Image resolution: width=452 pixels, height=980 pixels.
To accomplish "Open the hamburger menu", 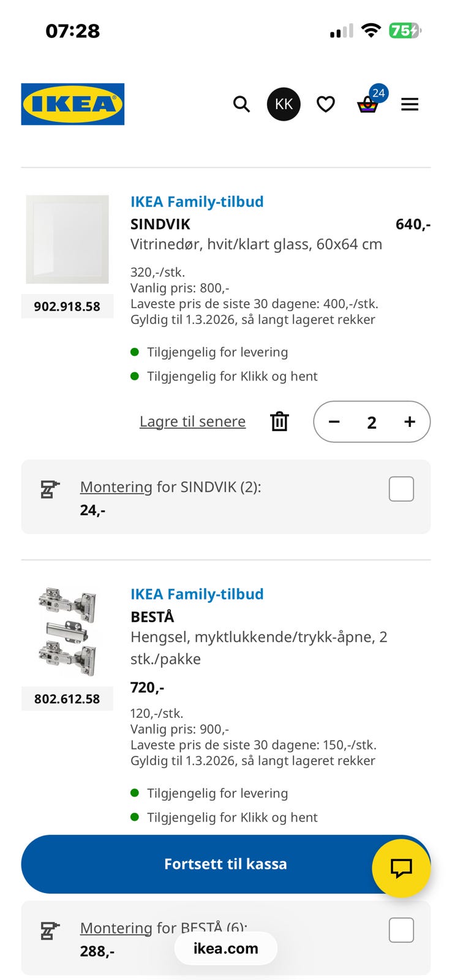I will [410, 104].
